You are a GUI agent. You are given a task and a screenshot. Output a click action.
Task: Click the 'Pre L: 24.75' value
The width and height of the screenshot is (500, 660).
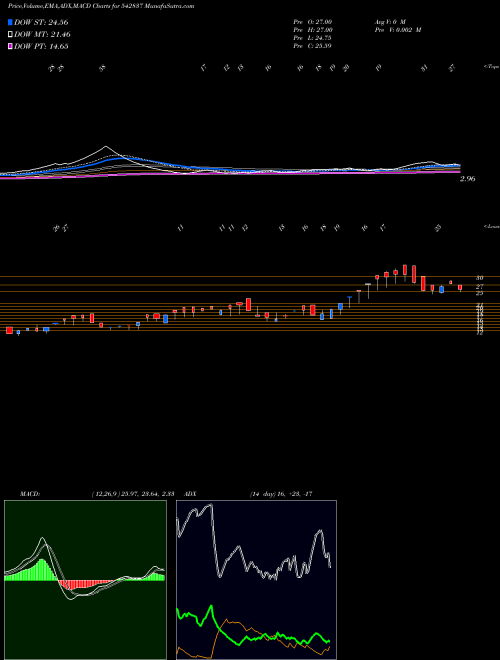click(313, 38)
